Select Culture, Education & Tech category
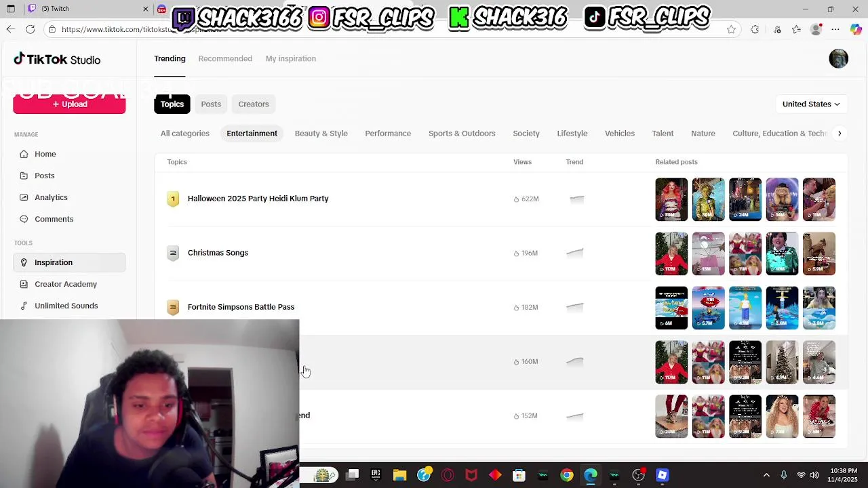 point(780,134)
